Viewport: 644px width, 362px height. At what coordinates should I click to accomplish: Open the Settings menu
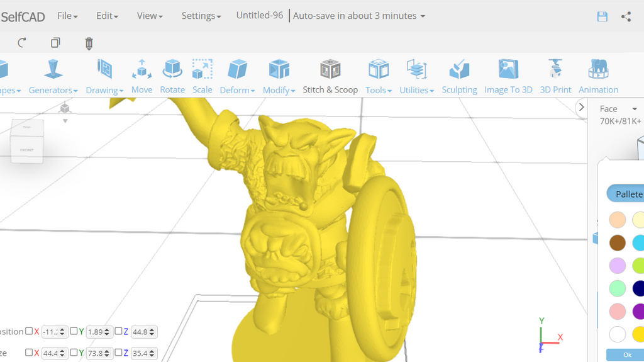click(201, 16)
